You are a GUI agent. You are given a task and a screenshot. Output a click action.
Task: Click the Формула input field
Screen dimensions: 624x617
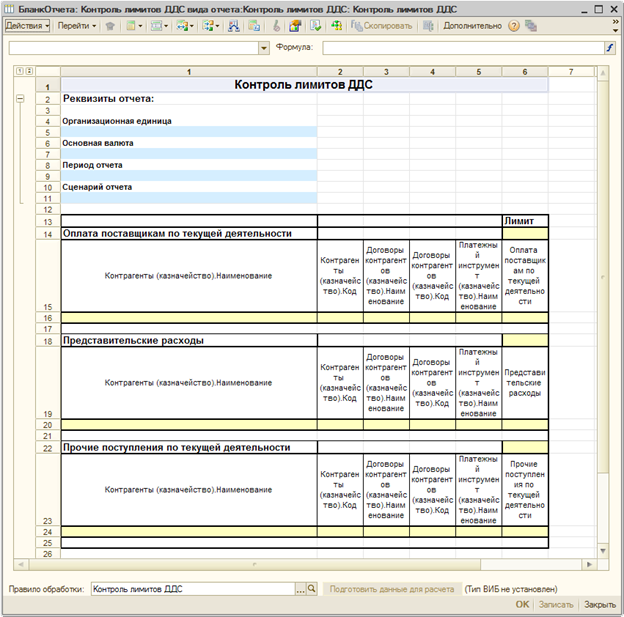(x=460, y=47)
